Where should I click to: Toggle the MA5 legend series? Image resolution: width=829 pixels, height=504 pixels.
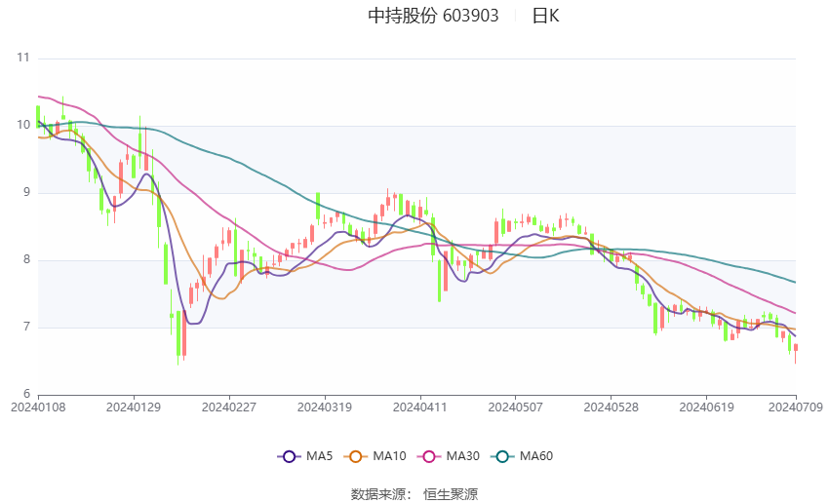tap(305, 456)
